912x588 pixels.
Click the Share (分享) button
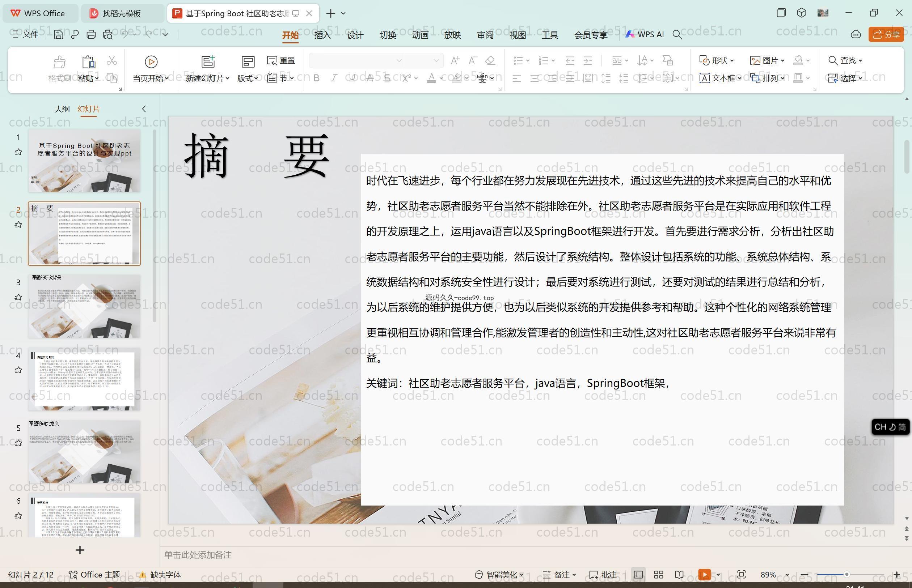click(x=886, y=34)
